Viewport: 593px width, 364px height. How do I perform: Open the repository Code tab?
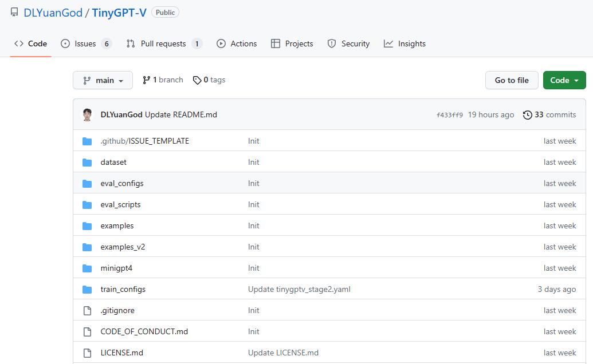(x=29, y=43)
